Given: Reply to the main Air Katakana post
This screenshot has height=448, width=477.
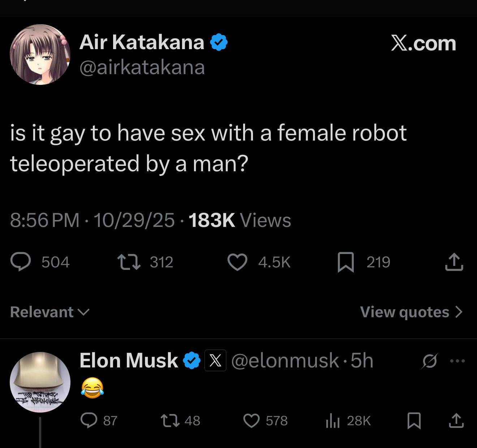Looking at the screenshot, I should tap(21, 262).
